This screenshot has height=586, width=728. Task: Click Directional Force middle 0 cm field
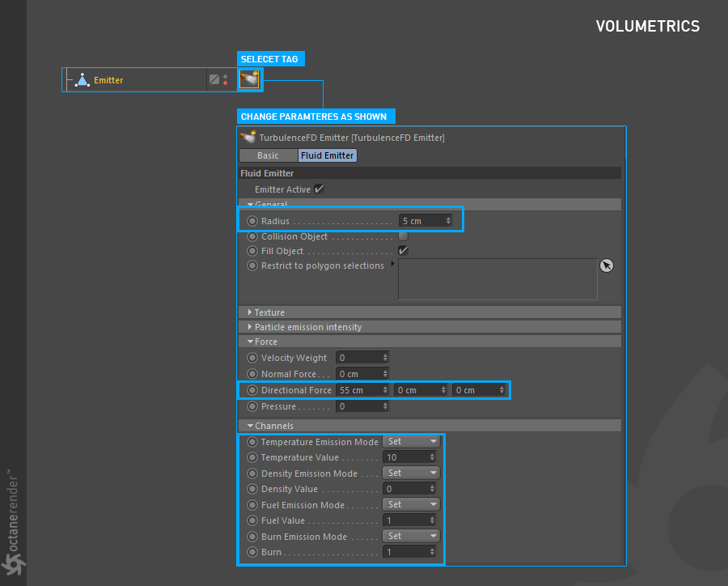point(421,390)
